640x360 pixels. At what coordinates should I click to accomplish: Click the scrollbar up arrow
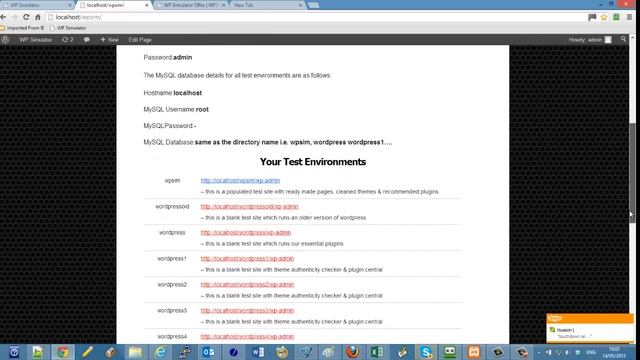click(632, 38)
